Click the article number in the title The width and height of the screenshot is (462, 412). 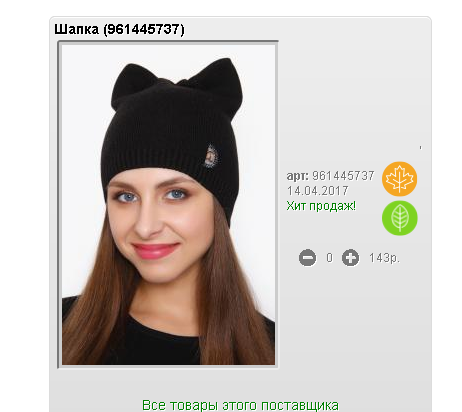coord(144,30)
